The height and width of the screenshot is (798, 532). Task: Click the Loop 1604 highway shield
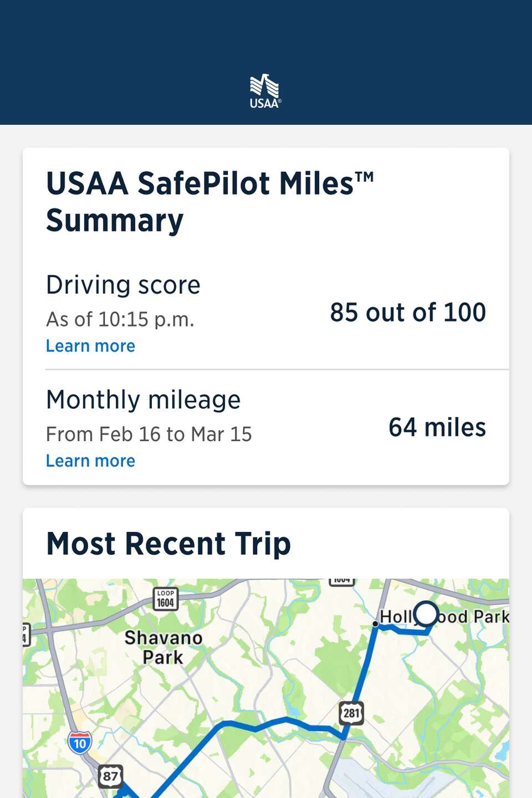[165, 599]
